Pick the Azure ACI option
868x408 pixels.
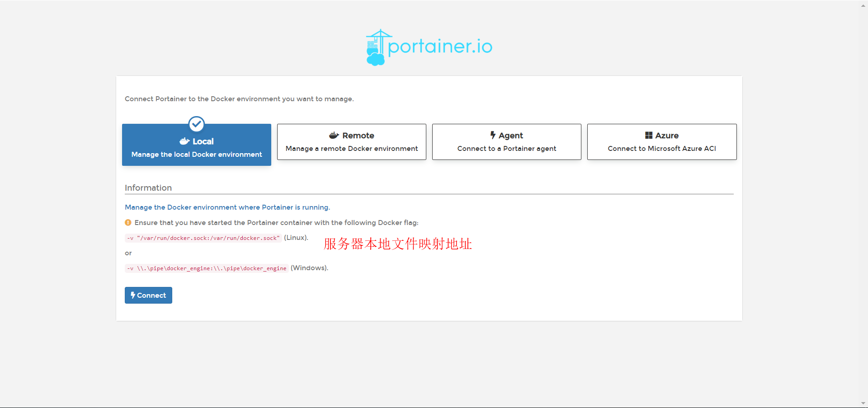pyautogui.click(x=662, y=142)
